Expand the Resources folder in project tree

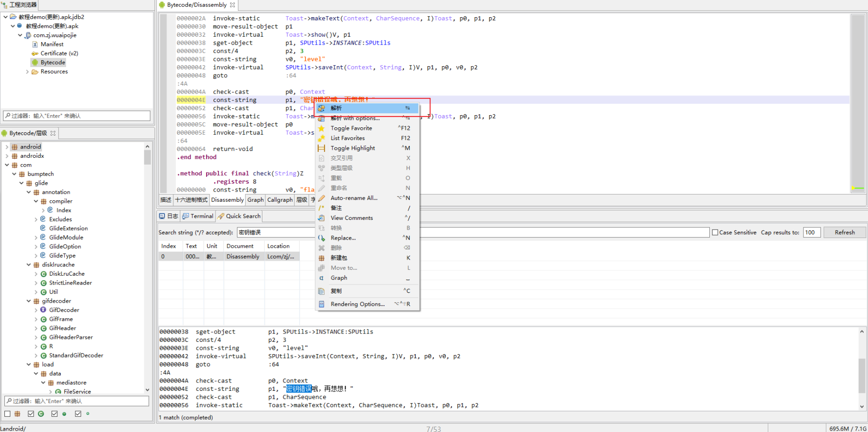27,72
